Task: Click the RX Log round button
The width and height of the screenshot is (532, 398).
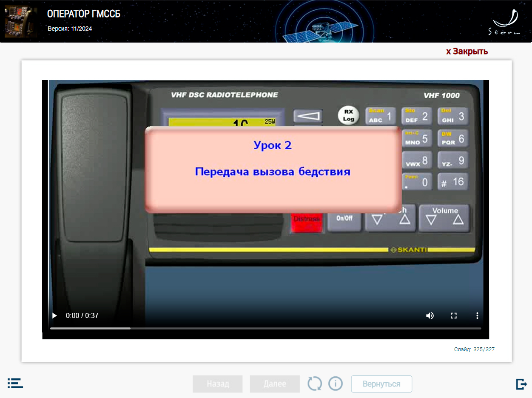Action: point(349,116)
